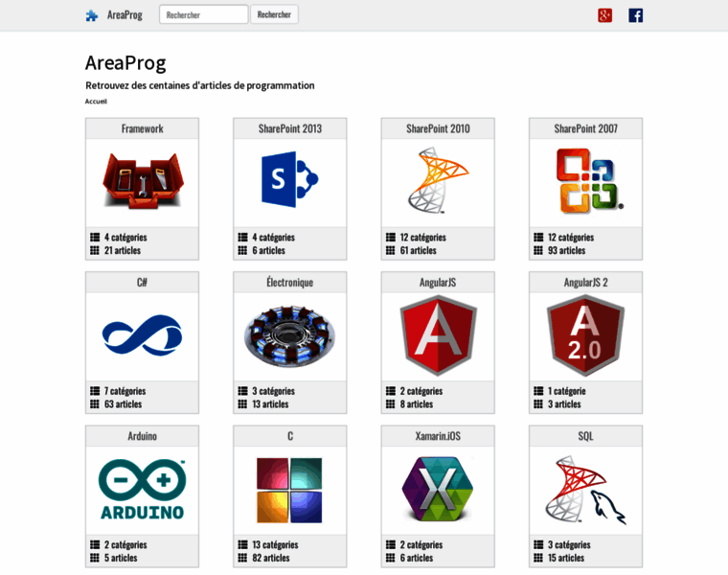
Task: Click the Xamarin.iOS hexagon X logo
Action: 438,489
